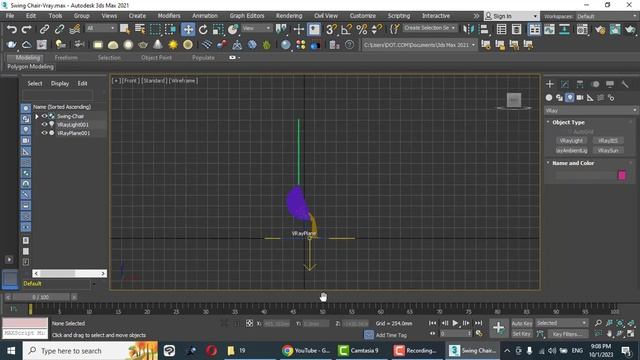640x360 pixels.
Task: Open the project path dropdown
Action: point(419,45)
